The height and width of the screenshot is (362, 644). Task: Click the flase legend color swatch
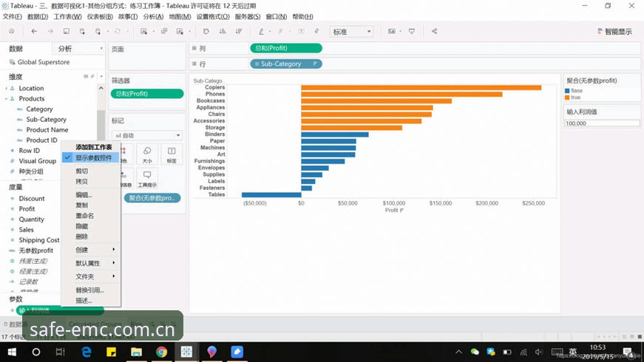[567, 91]
